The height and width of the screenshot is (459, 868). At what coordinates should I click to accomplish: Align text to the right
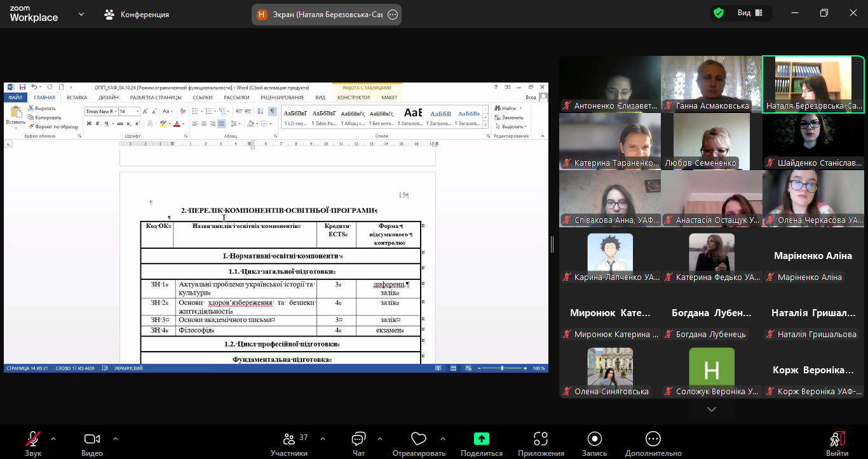pos(213,124)
